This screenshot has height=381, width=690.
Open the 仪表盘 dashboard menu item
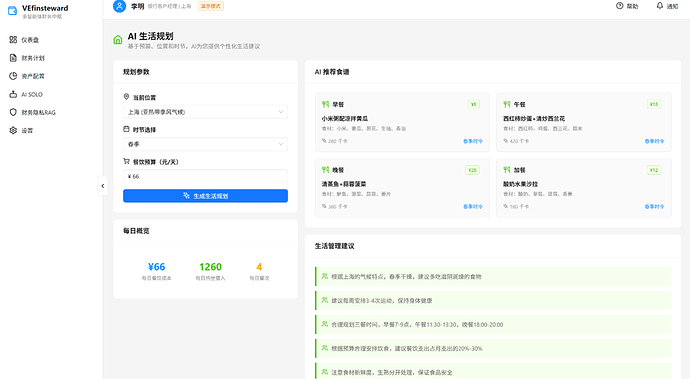(x=30, y=40)
